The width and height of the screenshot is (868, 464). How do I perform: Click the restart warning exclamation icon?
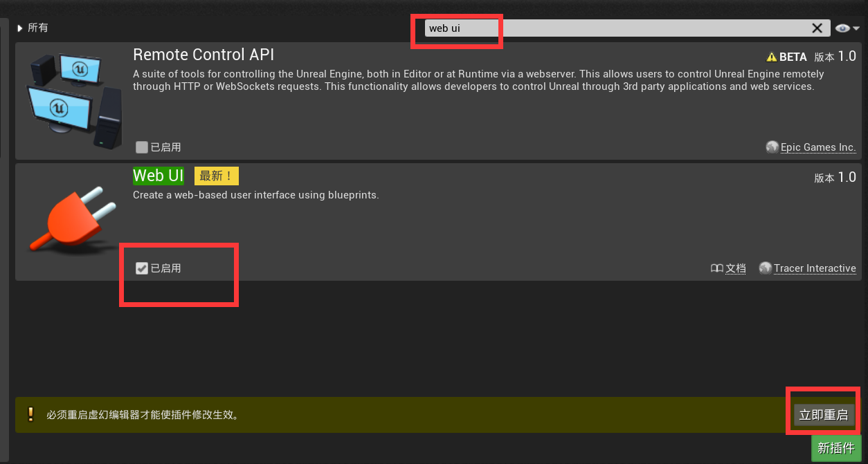coord(30,415)
